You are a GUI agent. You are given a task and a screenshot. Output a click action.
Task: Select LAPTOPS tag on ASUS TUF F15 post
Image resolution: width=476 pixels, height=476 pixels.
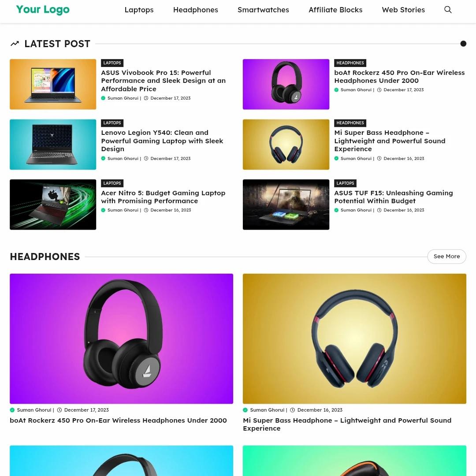[345, 183]
